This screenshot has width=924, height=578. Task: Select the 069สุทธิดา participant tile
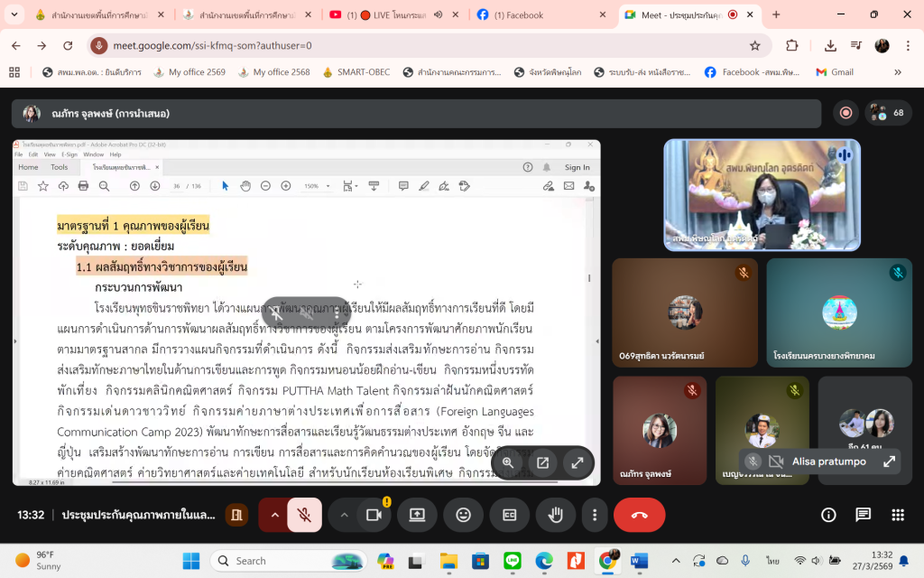[685, 312]
